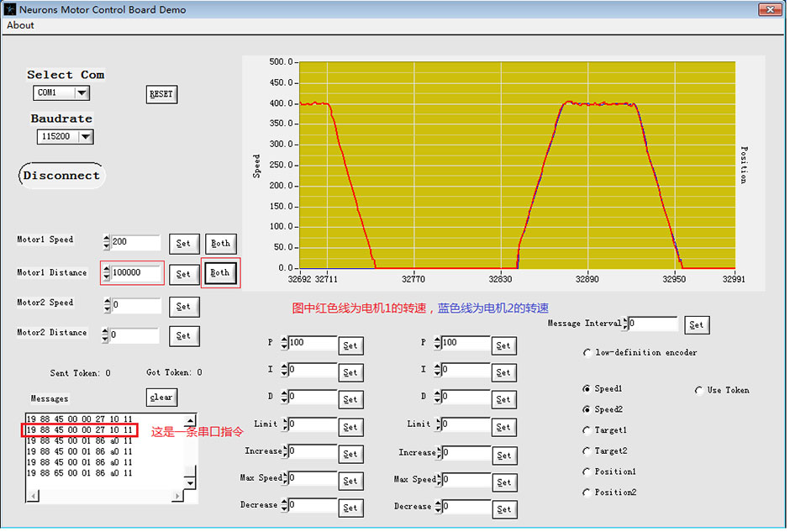Enable the Use Token option
Image resolution: width=790 pixels, height=532 pixels.
point(698,391)
